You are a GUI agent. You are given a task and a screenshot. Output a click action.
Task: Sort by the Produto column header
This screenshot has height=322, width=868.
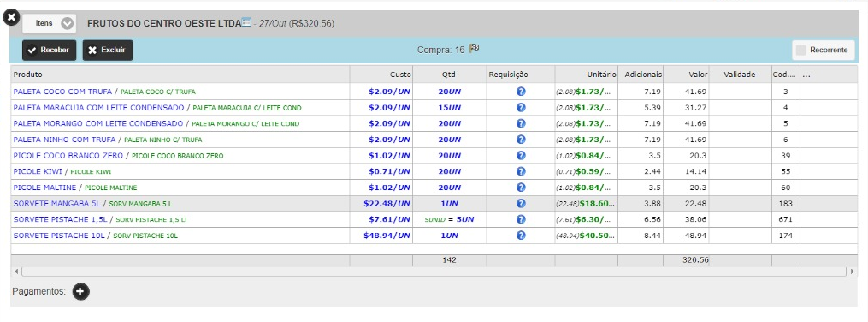(x=180, y=75)
